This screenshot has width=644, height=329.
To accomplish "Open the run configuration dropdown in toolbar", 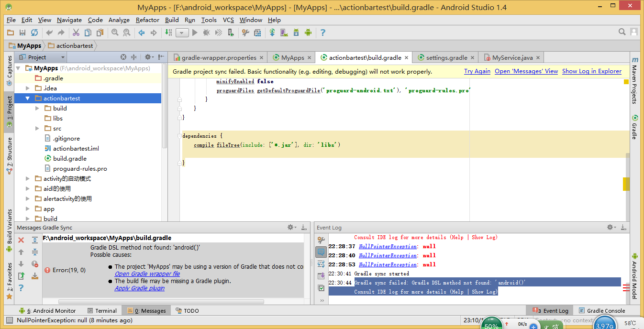I will click(182, 33).
